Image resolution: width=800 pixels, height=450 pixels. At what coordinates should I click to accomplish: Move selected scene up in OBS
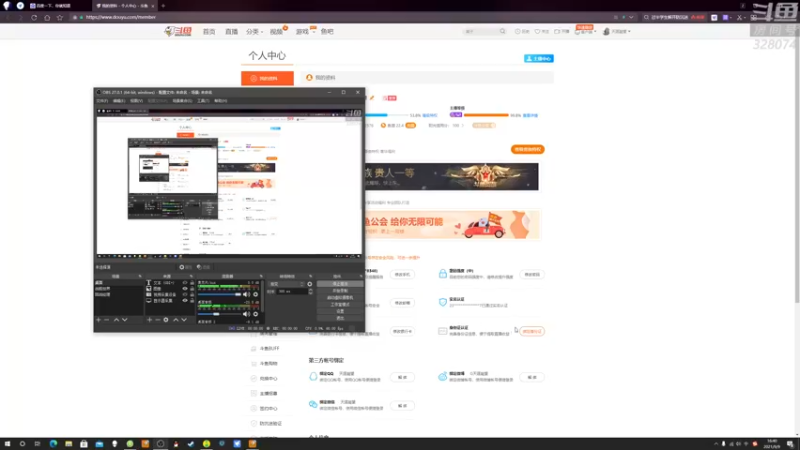116,319
